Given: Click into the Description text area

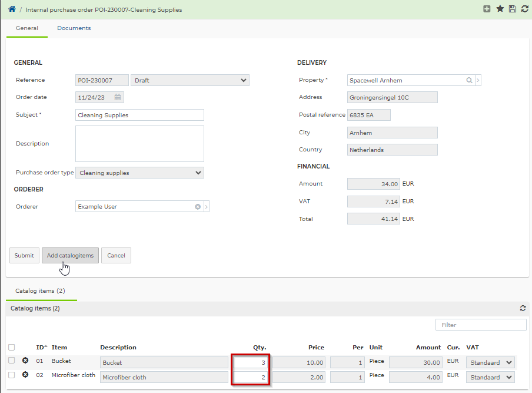Looking at the screenshot, I should 140,144.
